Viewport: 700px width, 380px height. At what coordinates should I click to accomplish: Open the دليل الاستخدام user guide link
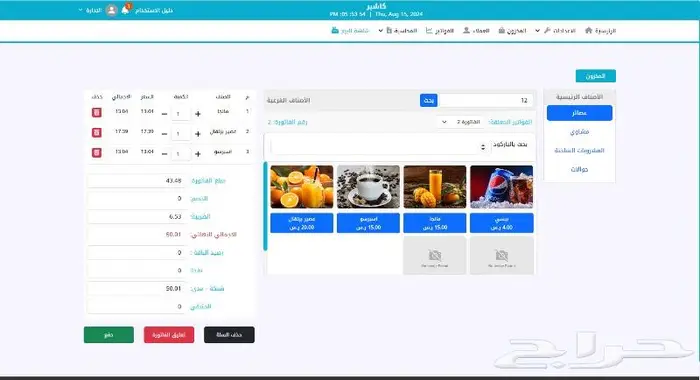[154, 10]
